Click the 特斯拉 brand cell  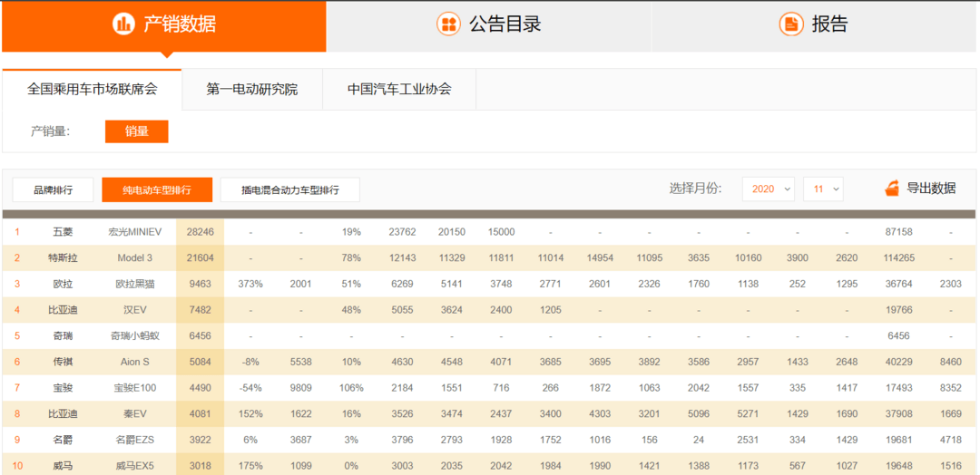pyautogui.click(x=64, y=257)
